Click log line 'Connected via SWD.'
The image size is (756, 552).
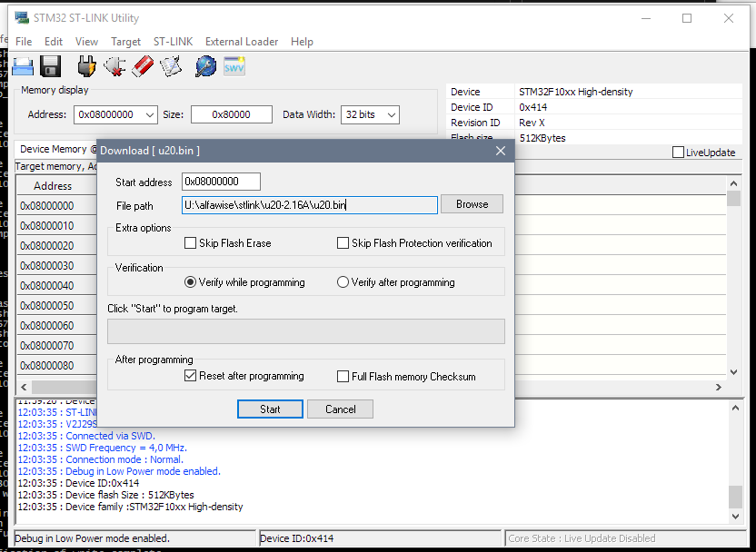click(x=86, y=436)
